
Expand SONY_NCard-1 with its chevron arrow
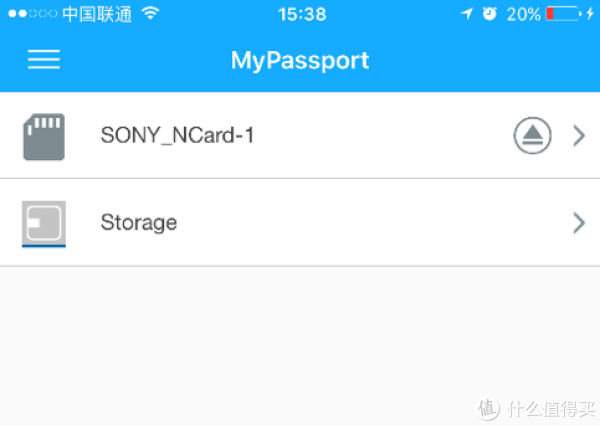click(x=579, y=135)
